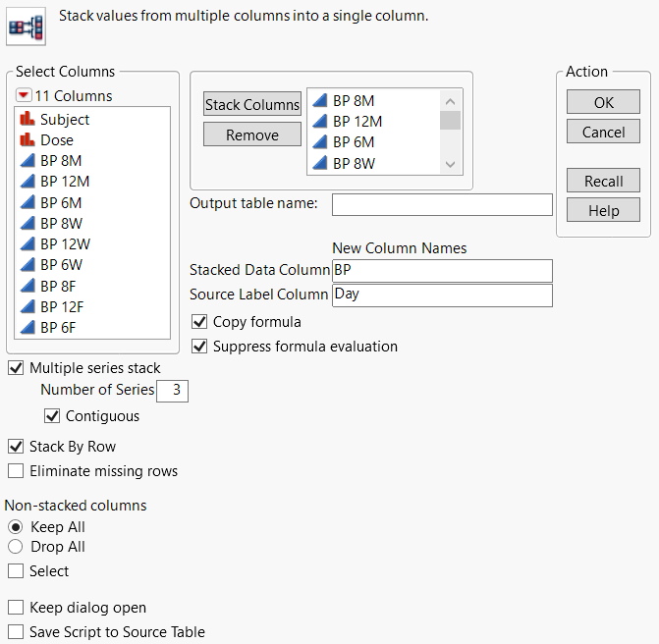Click the blue triangle icon beside BP 6F
This screenshot has width=659, height=644.
tap(27, 328)
